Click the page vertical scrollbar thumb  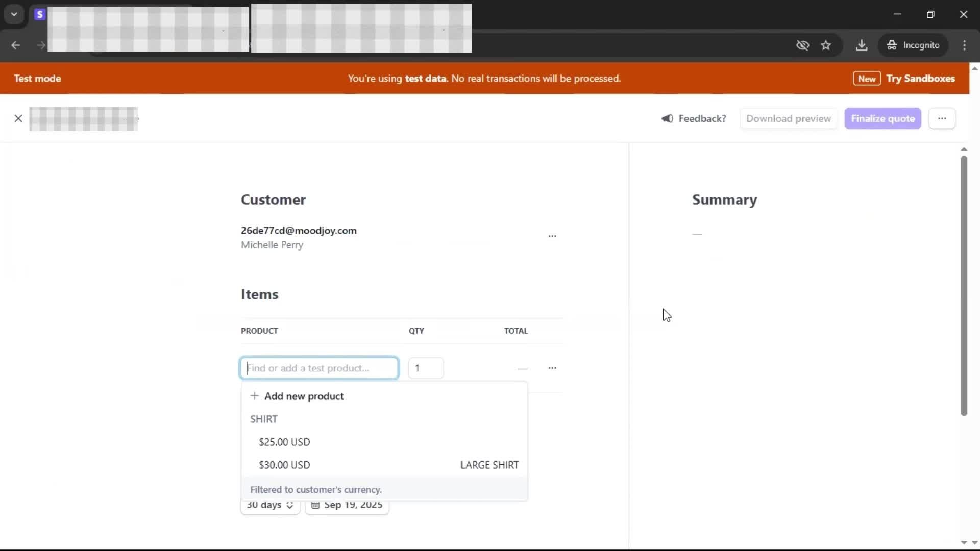[x=964, y=286]
